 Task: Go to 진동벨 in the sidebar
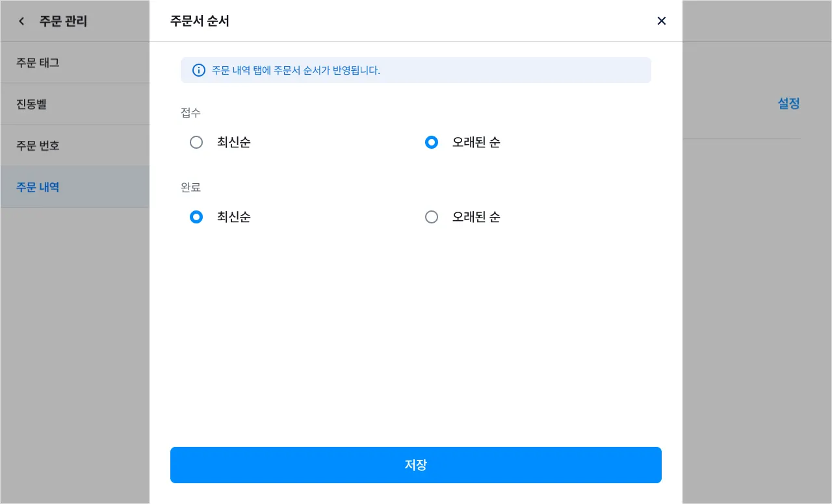coord(31,104)
